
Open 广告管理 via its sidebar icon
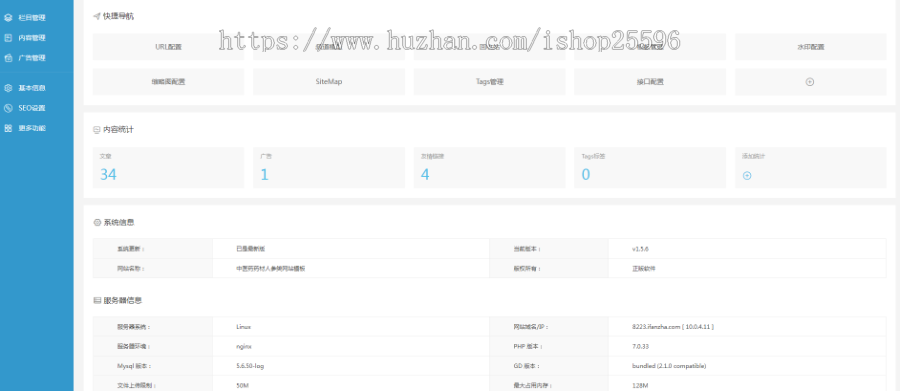[x=8, y=58]
